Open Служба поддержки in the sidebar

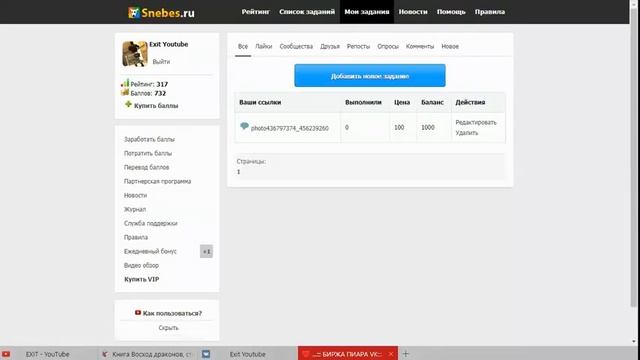[x=151, y=223]
